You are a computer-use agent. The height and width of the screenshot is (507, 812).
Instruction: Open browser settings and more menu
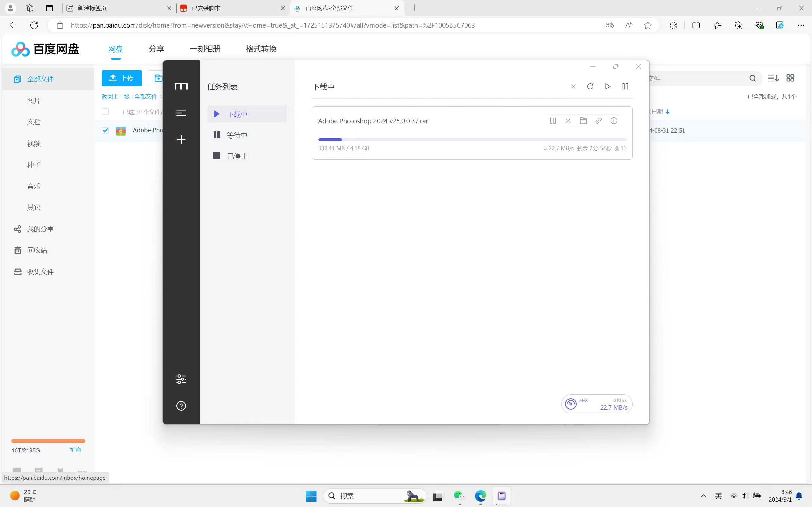click(801, 25)
